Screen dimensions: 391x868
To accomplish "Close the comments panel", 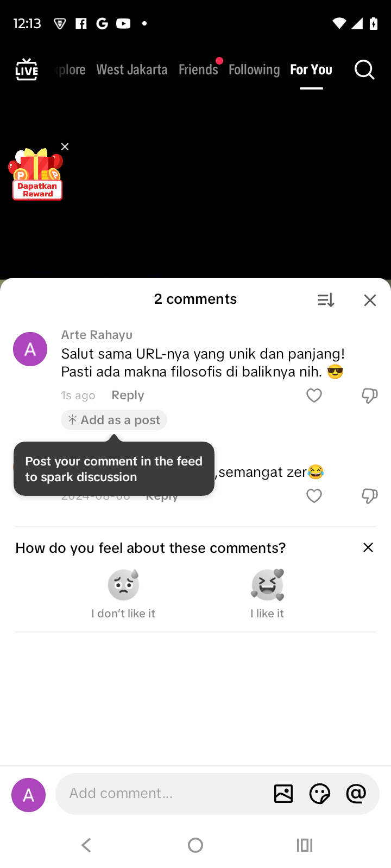I will coord(370,300).
